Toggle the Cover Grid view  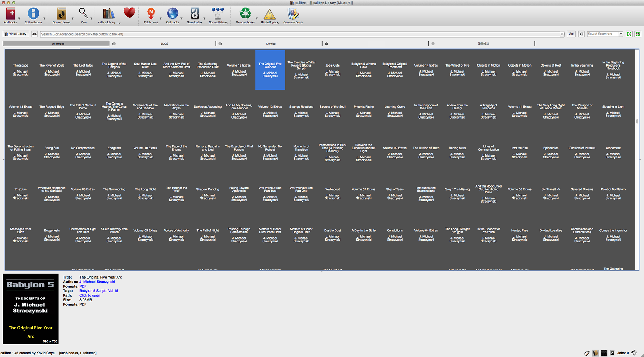pyautogui.click(x=604, y=353)
